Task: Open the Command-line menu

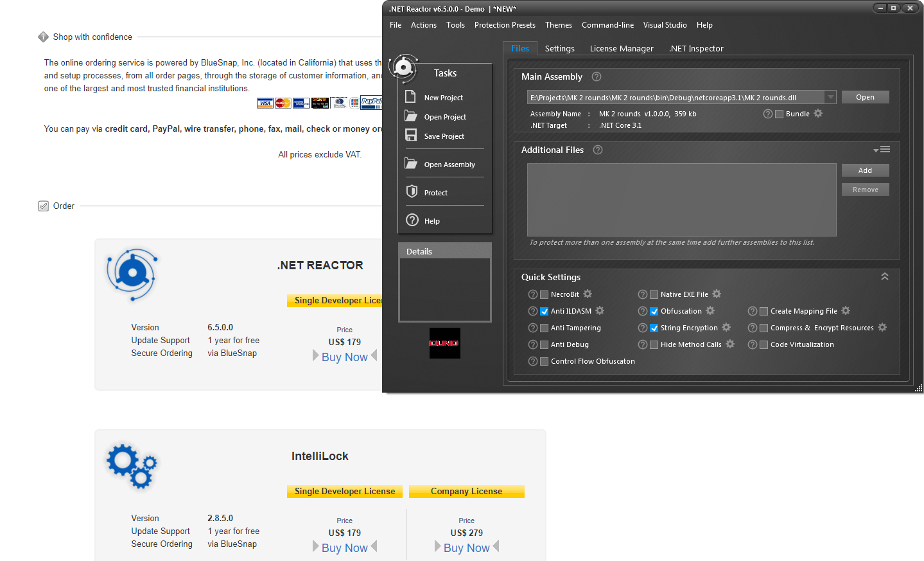Action: [x=607, y=25]
